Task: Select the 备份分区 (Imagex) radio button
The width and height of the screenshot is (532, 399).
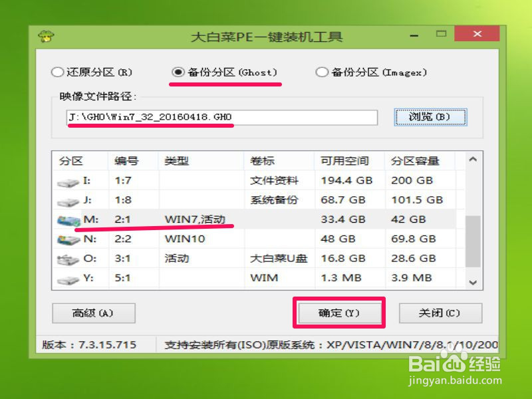Action: click(x=371, y=72)
